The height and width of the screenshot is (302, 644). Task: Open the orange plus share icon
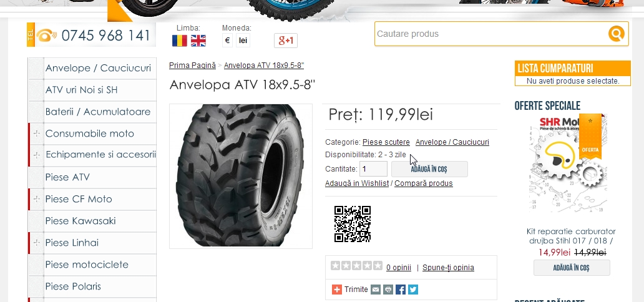pyautogui.click(x=337, y=290)
